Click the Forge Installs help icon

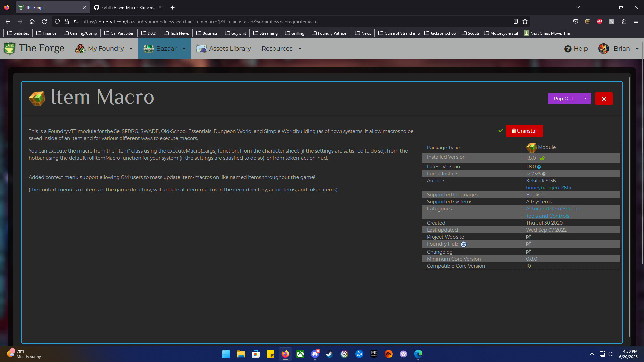[x=544, y=174]
